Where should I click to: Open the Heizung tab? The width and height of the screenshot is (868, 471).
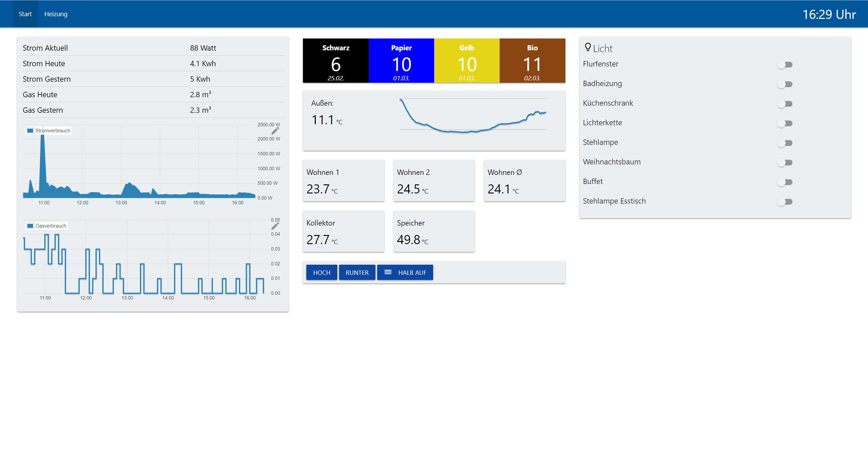56,14
